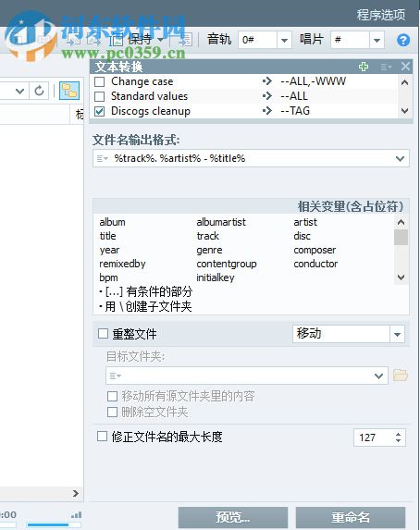The image size is (420, 530).
Task: Click the transformations list scroll-down arrow
Action: tap(404, 110)
